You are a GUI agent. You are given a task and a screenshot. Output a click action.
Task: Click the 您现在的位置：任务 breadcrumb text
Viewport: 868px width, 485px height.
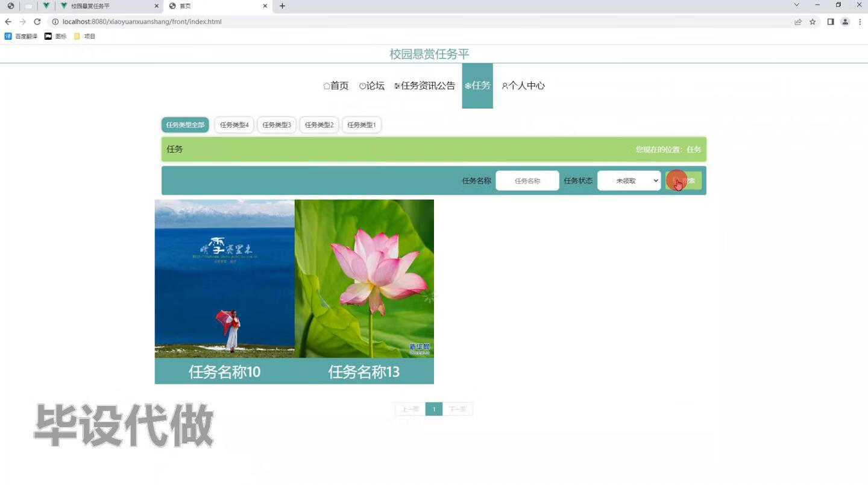668,149
